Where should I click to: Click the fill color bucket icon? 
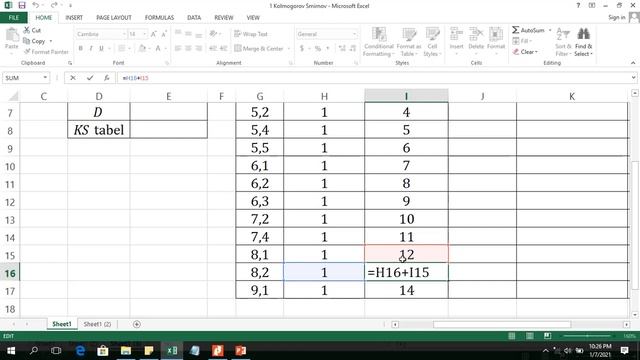(x=142, y=48)
